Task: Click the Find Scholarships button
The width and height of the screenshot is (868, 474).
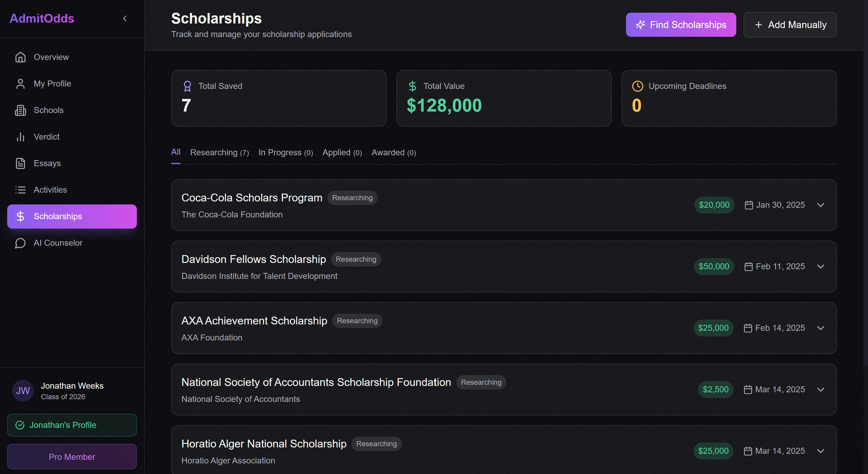Action: 681,25
